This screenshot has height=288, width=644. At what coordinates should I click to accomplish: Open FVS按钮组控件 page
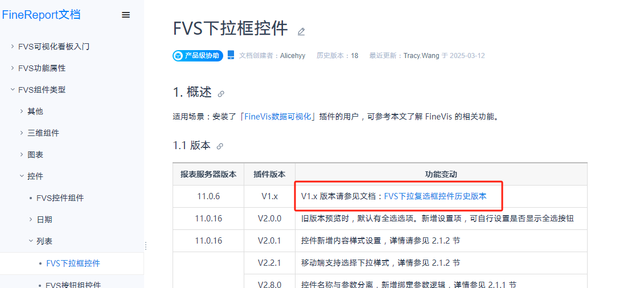coord(73,285)
